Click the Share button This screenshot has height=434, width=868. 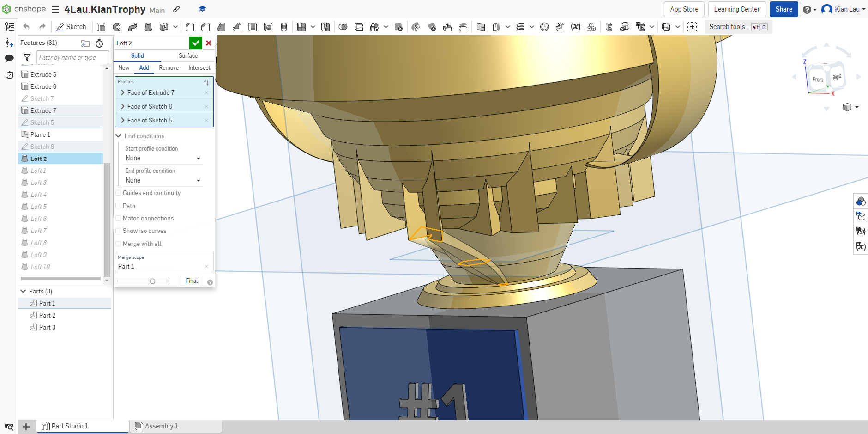(x=784, y=9)
